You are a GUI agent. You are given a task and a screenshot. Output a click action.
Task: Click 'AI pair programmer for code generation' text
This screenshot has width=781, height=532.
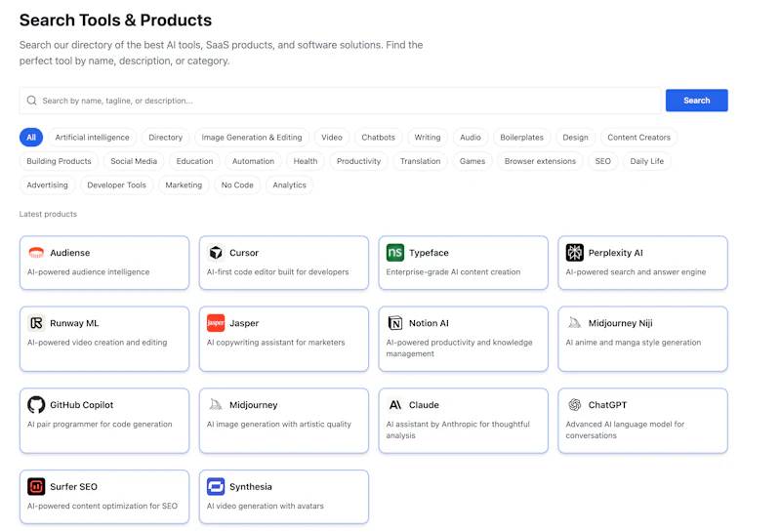tap(100, 424)
